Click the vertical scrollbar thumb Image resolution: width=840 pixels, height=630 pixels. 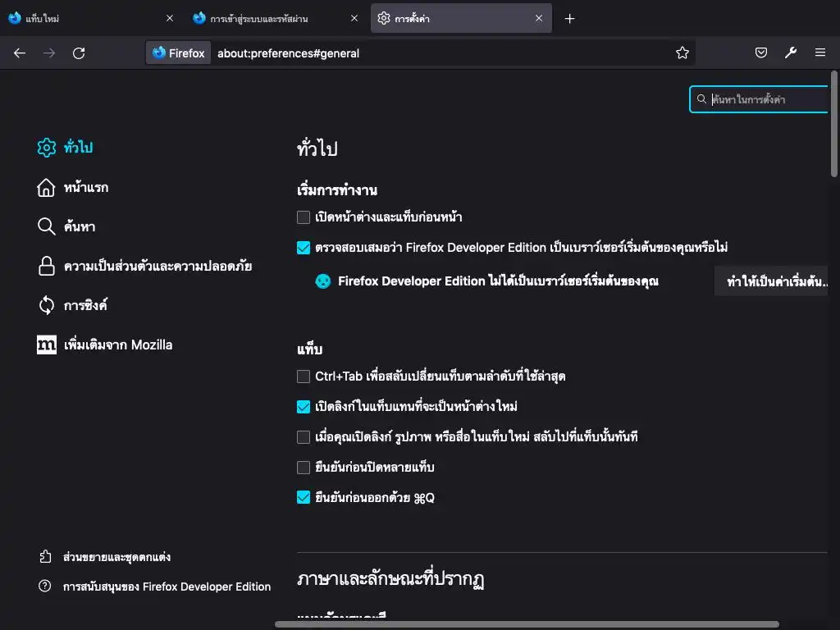834,124
